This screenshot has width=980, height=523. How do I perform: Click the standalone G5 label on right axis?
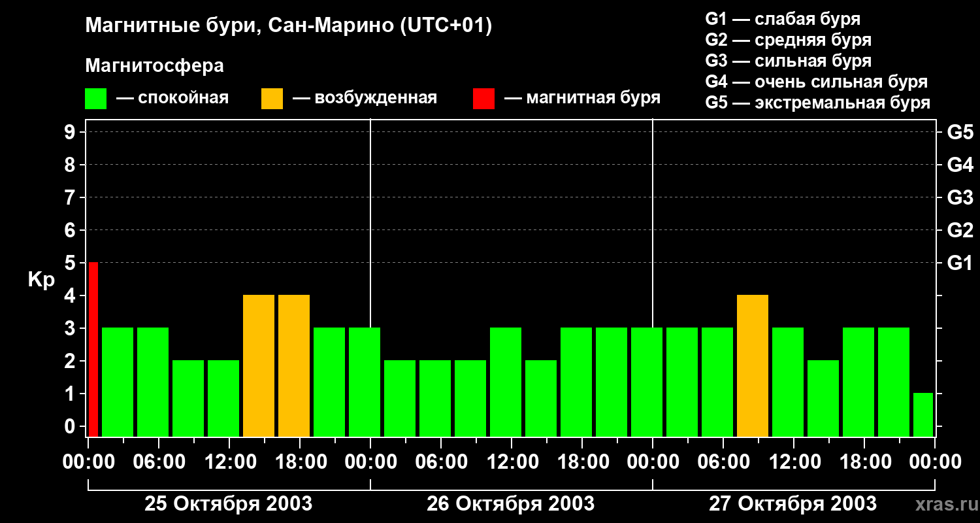[x=960, y=132]
